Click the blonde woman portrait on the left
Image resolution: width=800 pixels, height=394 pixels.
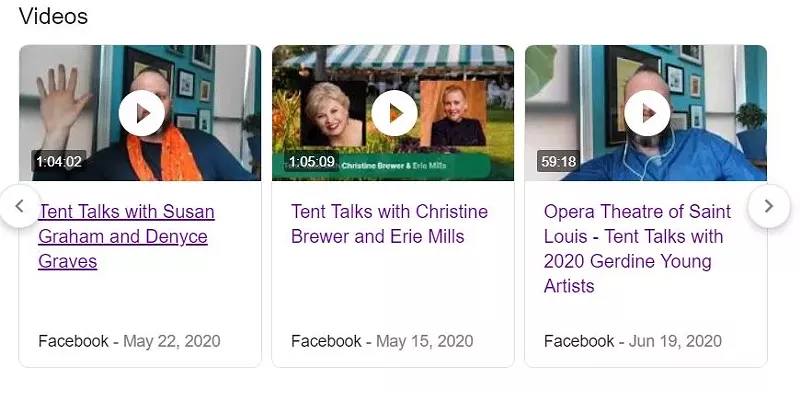coord(333,114)
